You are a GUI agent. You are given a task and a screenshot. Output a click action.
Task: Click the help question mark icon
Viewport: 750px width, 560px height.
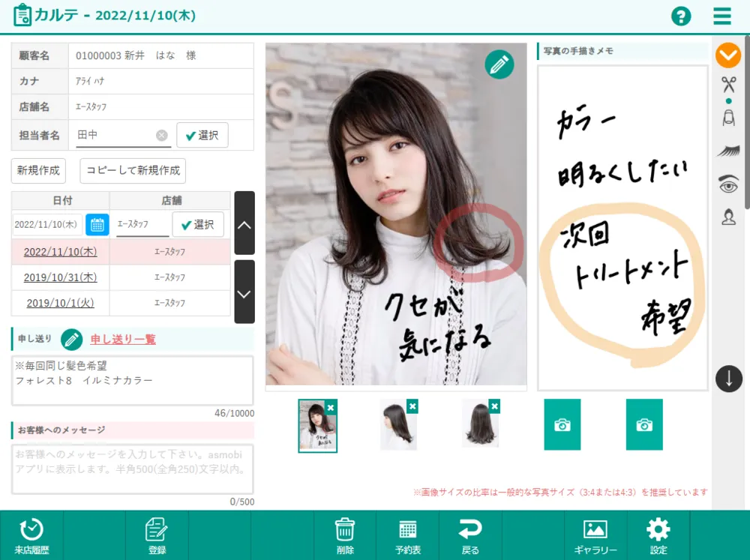click(x=680, y=16)
